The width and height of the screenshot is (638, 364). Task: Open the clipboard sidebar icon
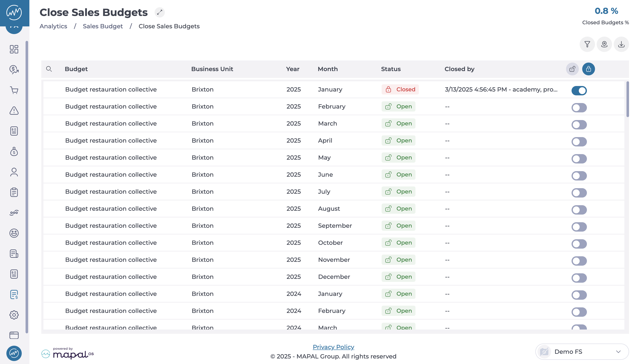pos(14,192)
